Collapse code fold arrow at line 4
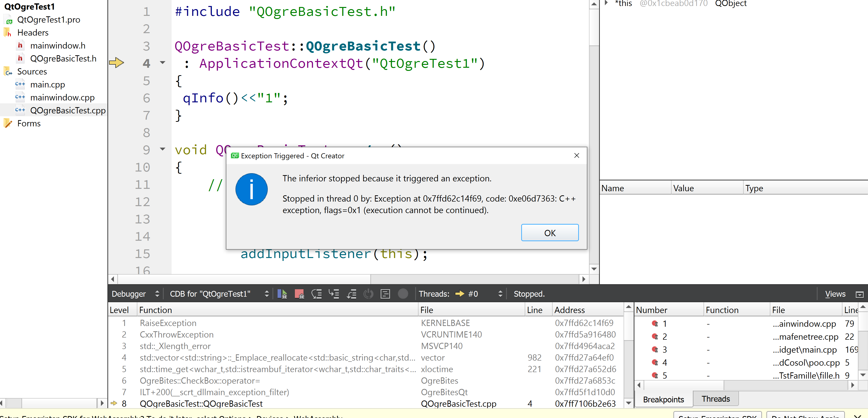The image size is (868, 418). (x=163, y=63)
